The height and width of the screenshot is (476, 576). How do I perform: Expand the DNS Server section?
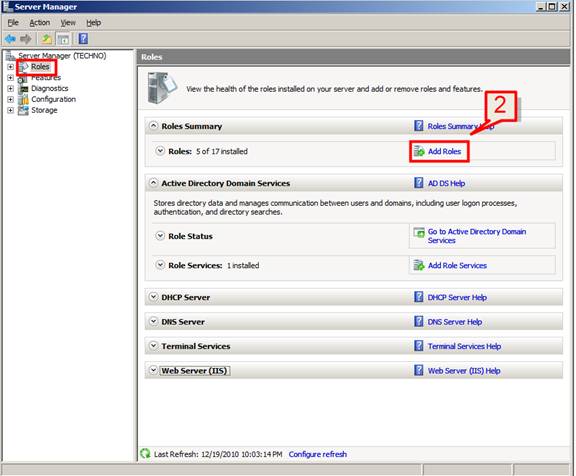154,321
